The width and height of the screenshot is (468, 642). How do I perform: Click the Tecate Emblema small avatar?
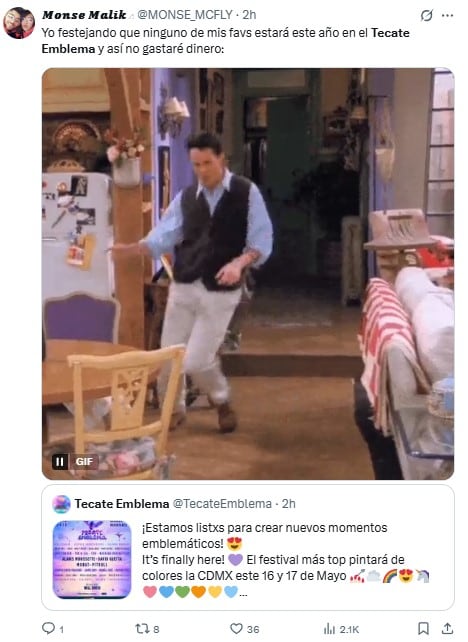click(61, 504)
